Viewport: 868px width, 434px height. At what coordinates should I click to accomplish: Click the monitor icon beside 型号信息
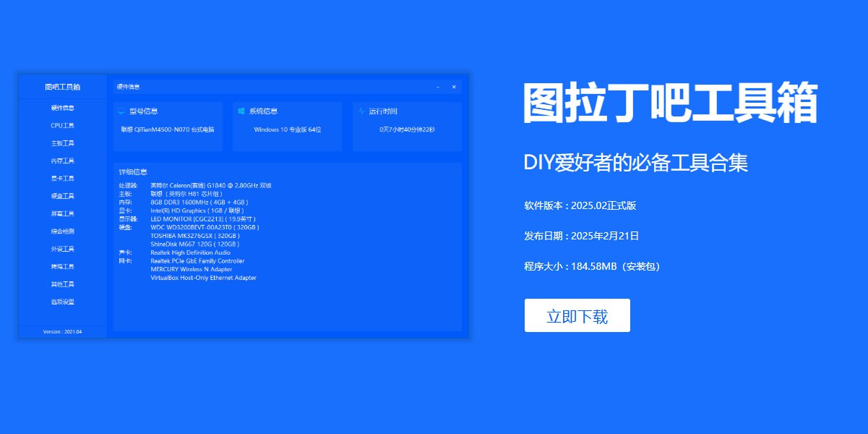point(121,111)
